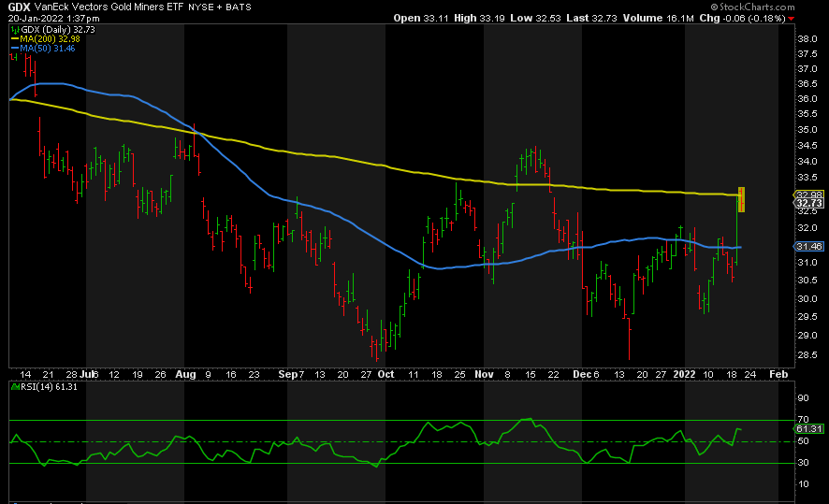Click the highlighted latest price bar

click(742, 199)
